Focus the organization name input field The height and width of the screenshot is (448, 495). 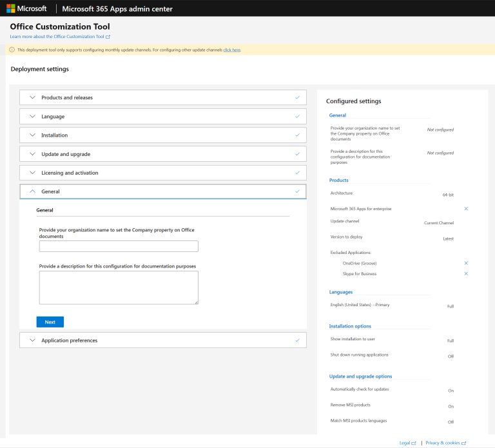(119, 246)
